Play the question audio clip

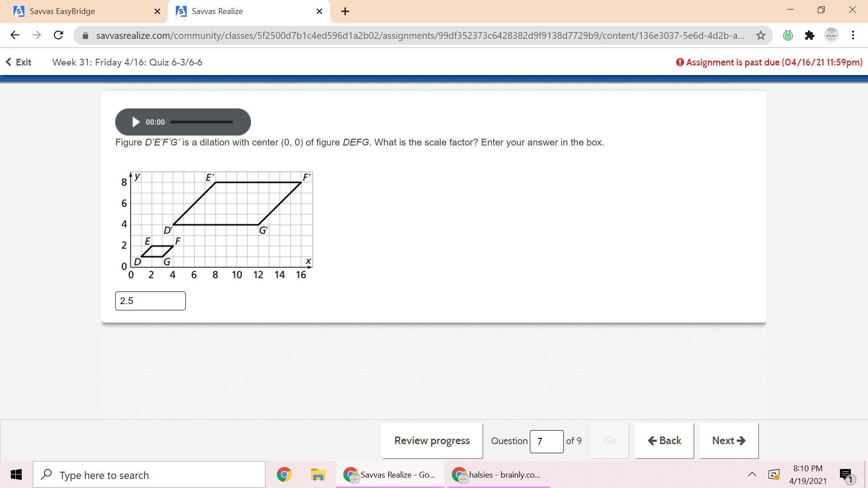click(135, 122)
